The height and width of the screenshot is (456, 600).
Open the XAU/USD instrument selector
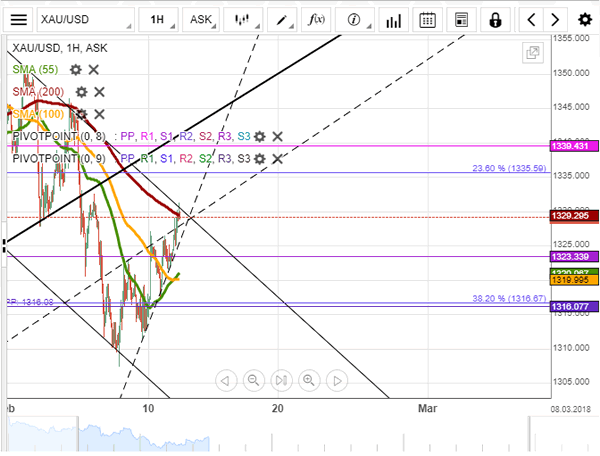tap(85, 20)
